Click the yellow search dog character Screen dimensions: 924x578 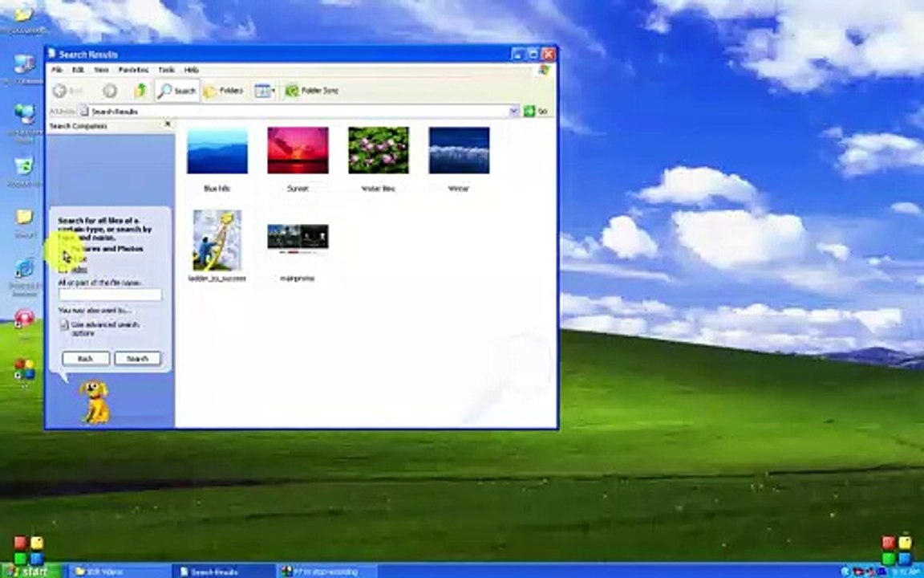[95, 401]
